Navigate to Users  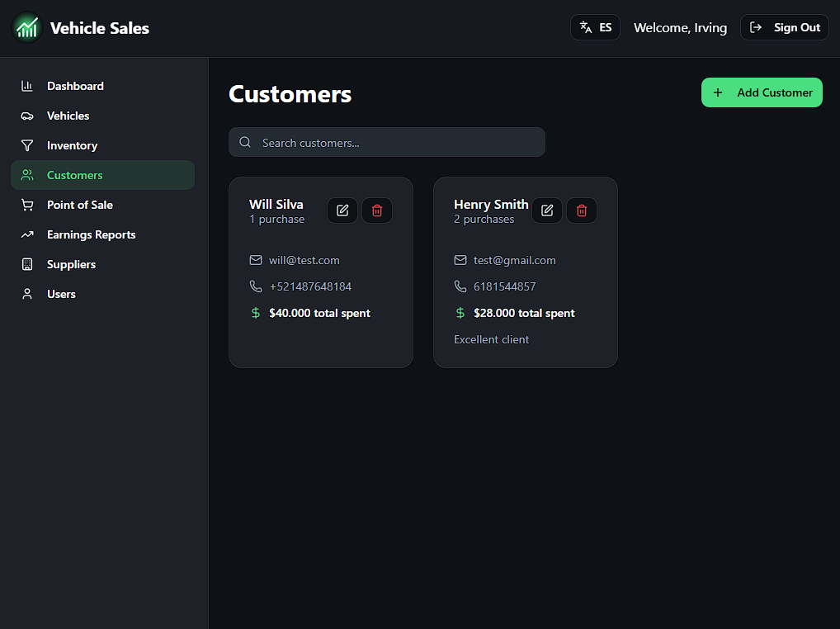pyautogui.click(x=103, y=294)
